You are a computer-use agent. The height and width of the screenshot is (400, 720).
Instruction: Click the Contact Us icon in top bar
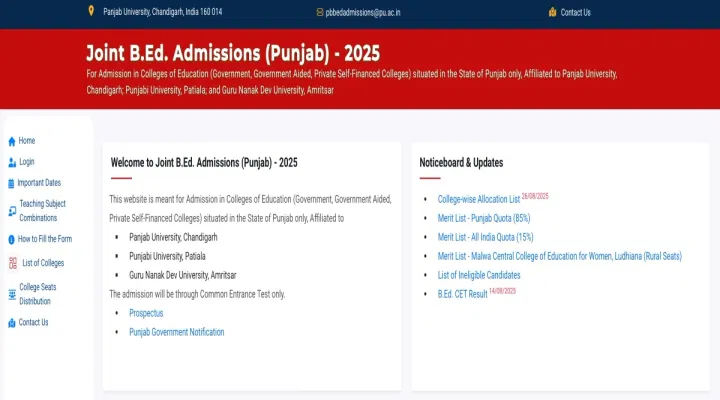[552, 12]
